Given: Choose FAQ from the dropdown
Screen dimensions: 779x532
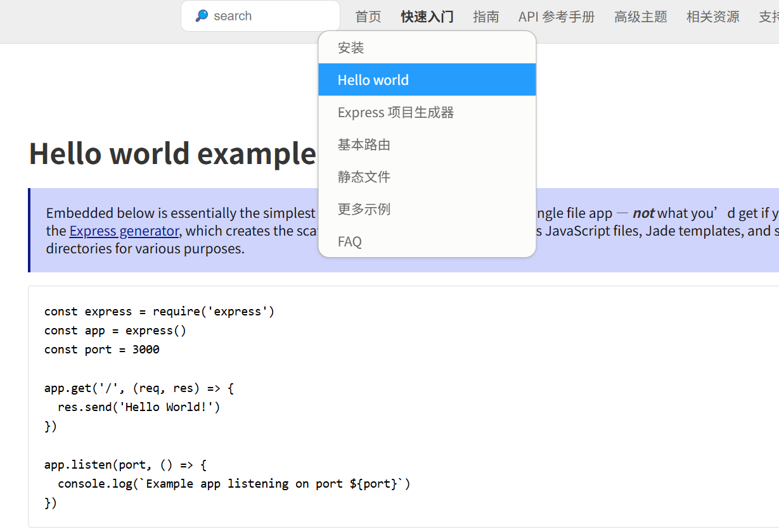Looking at the screenshot, I should [x=427, y=241].
